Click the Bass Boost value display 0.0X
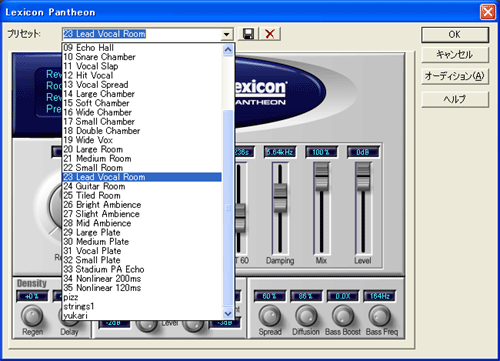This screenshot has height=361, width=500. pyautogui.click(x=343, y=296)
